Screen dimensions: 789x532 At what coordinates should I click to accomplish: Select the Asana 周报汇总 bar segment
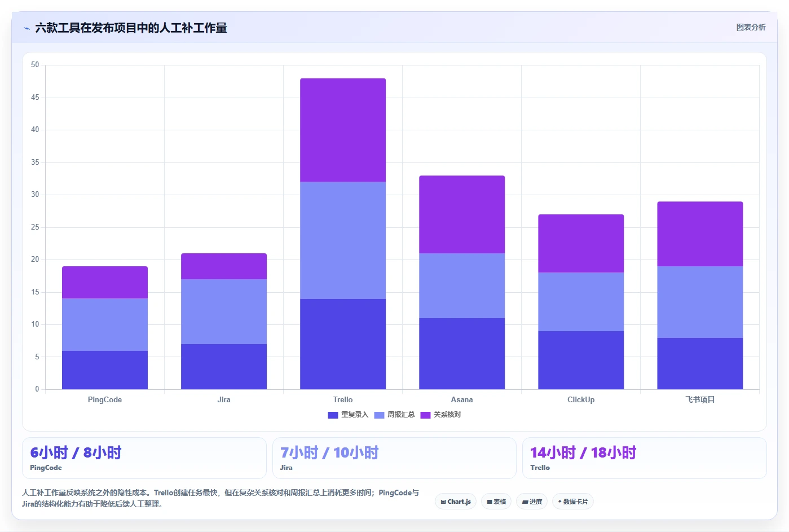coord(462,285)
